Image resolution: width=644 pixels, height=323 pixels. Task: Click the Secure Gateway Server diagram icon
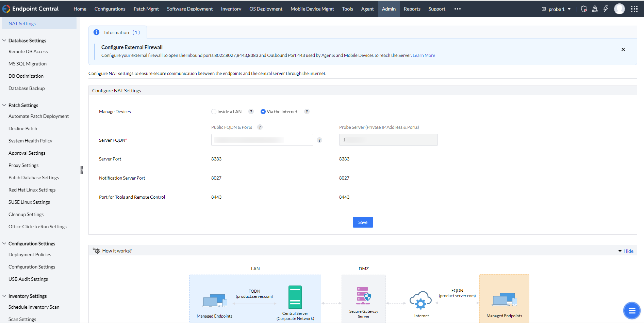(364, 296)
